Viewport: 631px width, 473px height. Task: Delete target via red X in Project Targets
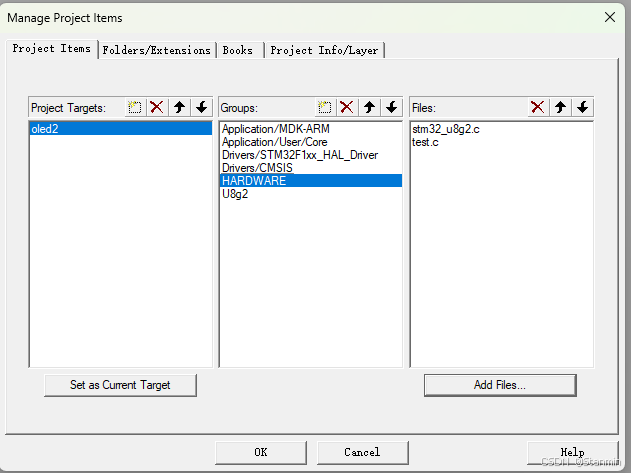pyautogui.click(x=157, y=107)
